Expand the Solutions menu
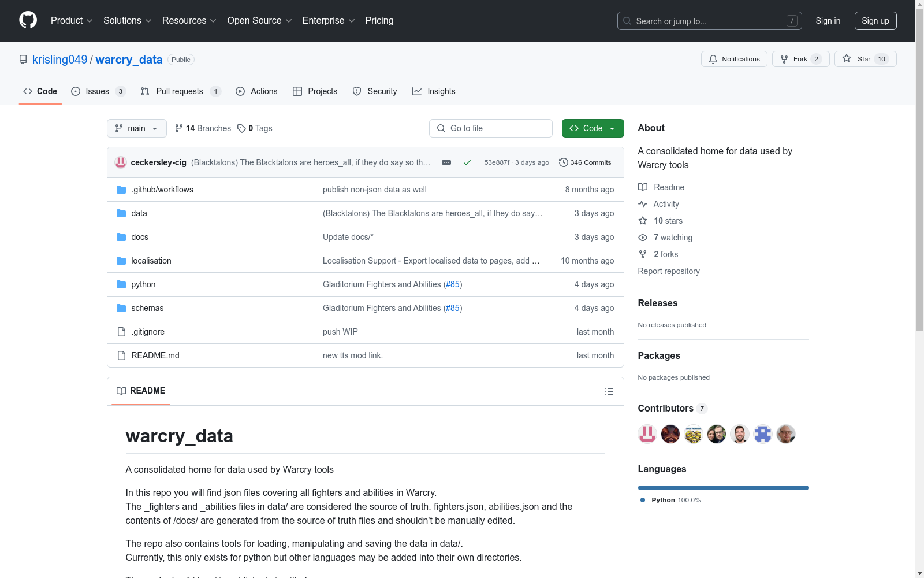The width and height of the screenshot is (924, 578). [128, 21]
